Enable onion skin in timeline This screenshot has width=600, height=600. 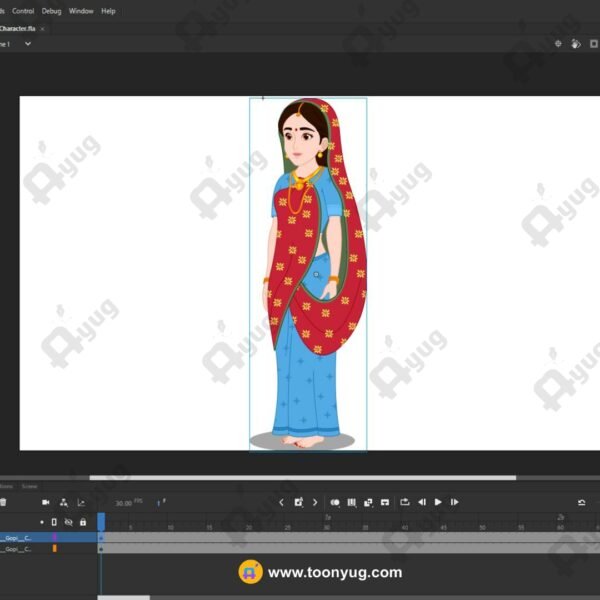click(335, 502)
